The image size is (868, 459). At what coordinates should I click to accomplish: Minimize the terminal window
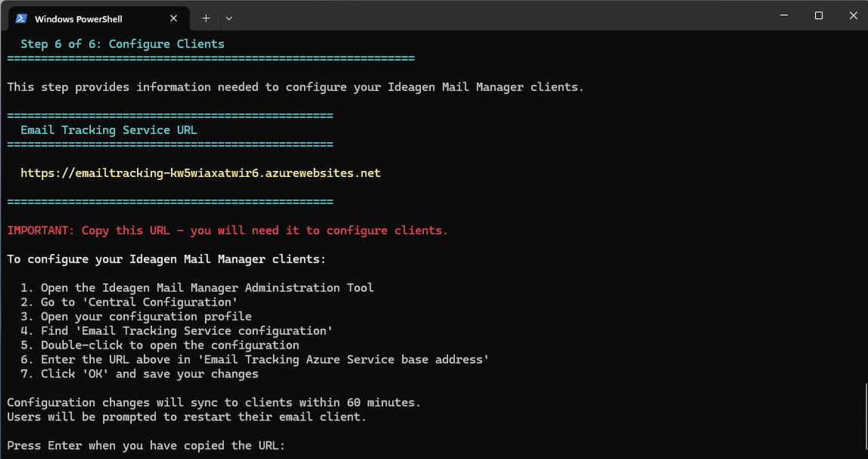(784, 15)
